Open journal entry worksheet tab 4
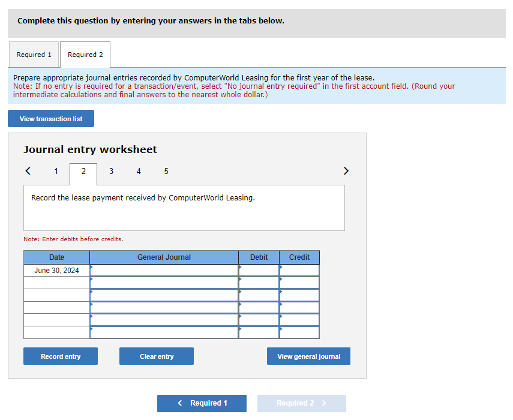Screen dimensions: 513x420 coord(139,171)
